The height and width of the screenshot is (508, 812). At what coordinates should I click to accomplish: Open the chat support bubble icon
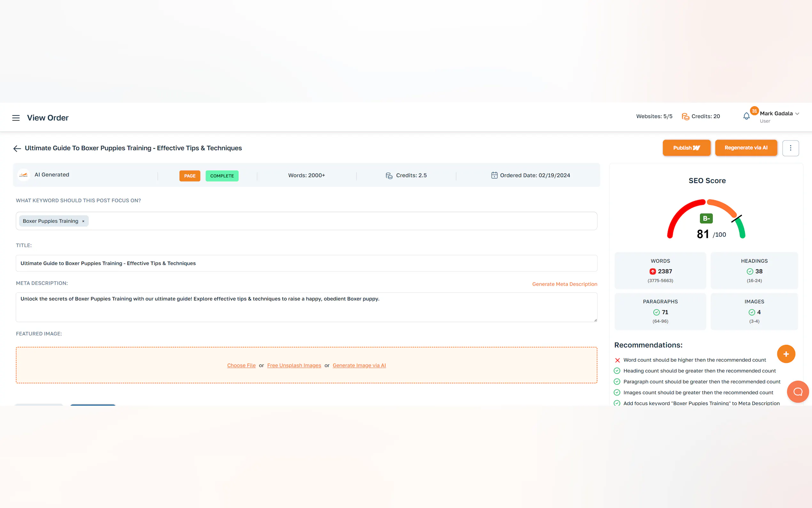click(x=798, y=392)
